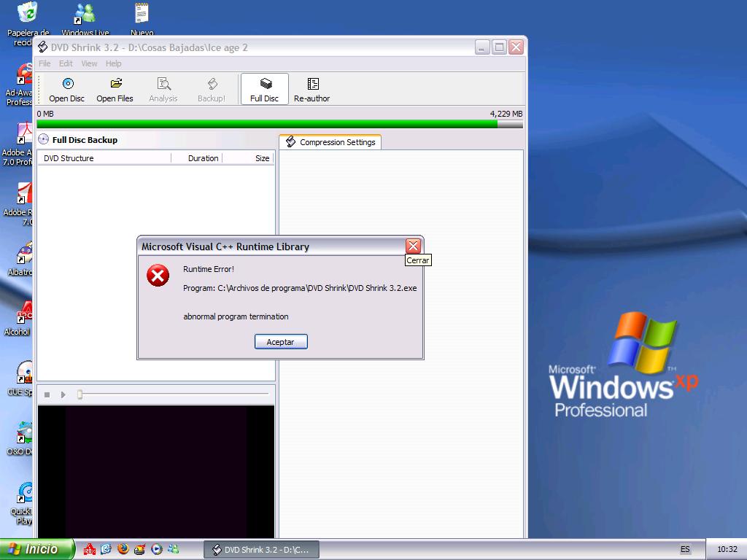Screen dimensions: 747x560
Task: Open the View menu
Action: point(89,63)
